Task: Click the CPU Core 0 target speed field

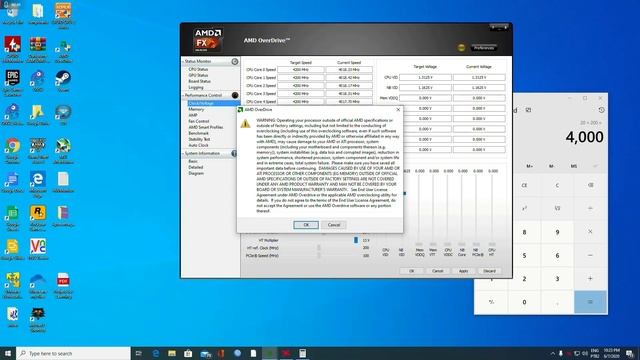Action: point(301,70)
